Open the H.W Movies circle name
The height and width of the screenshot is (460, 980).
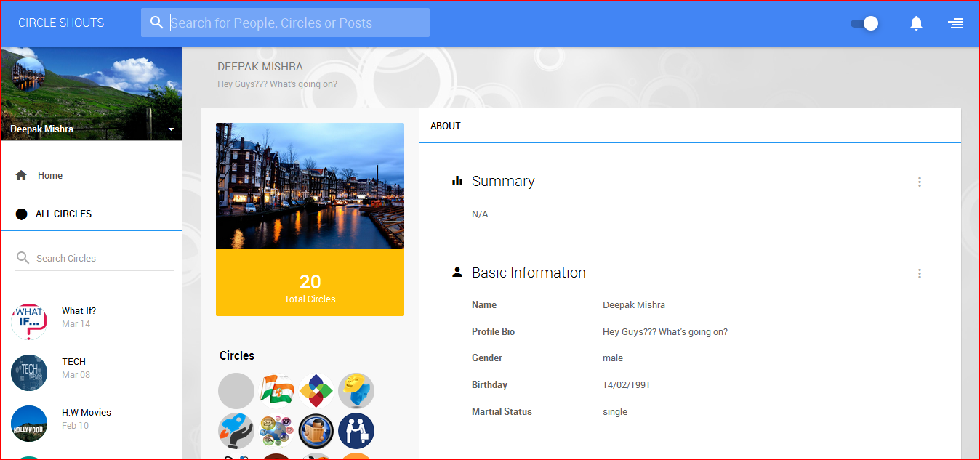(x=87, y=412)
